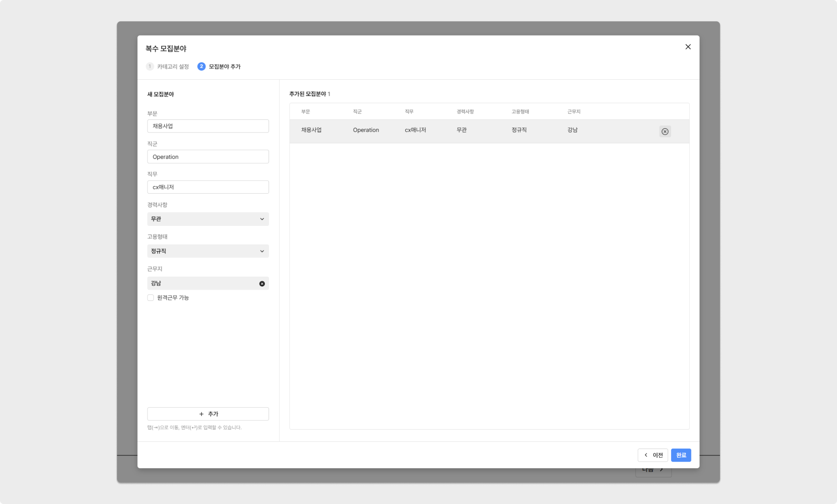Click the step 2 number badge
837x504 pixels.
[201, 66]
